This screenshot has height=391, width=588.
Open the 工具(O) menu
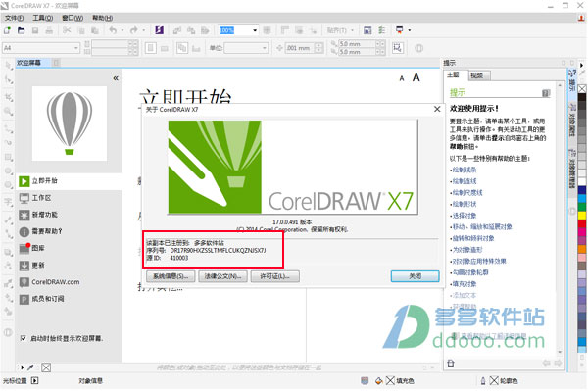43,18
